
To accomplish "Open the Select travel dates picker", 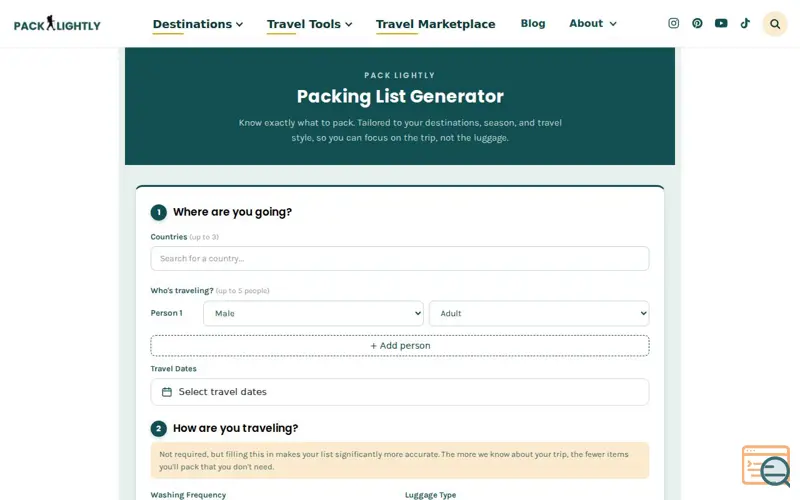I will [x=399, y=392].
